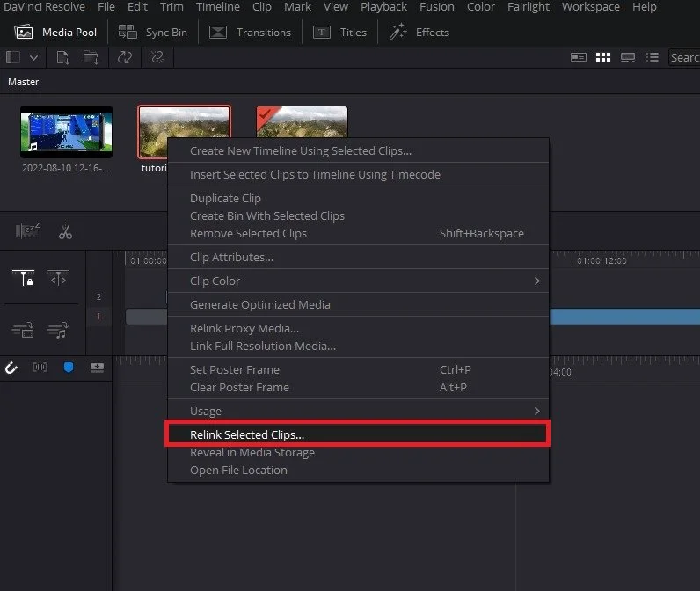The height and width of the screenshot is (591, 700).
Task: Select the split clip scissors tool
Action: click(65, 232)
